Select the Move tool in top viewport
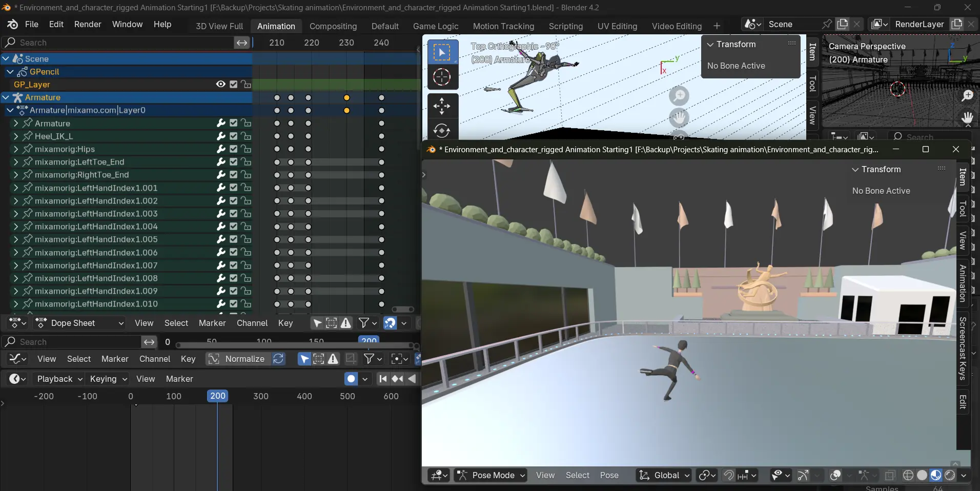Image resolution: width=980 pixels, height=491 pixels. click(x=441, y=106)
